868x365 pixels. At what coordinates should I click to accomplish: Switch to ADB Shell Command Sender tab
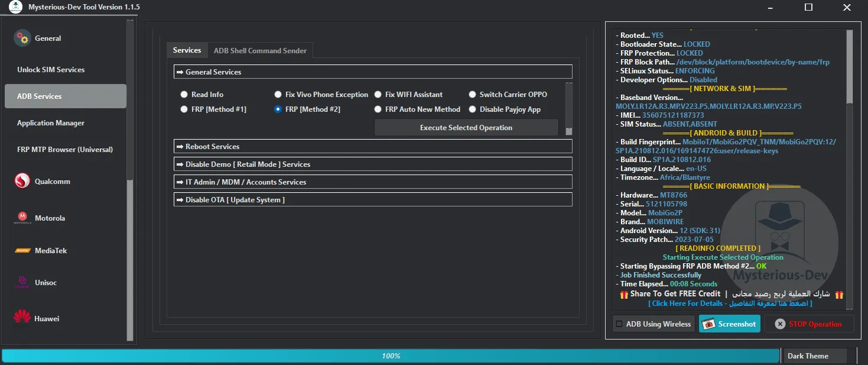(x=260, y=51)
